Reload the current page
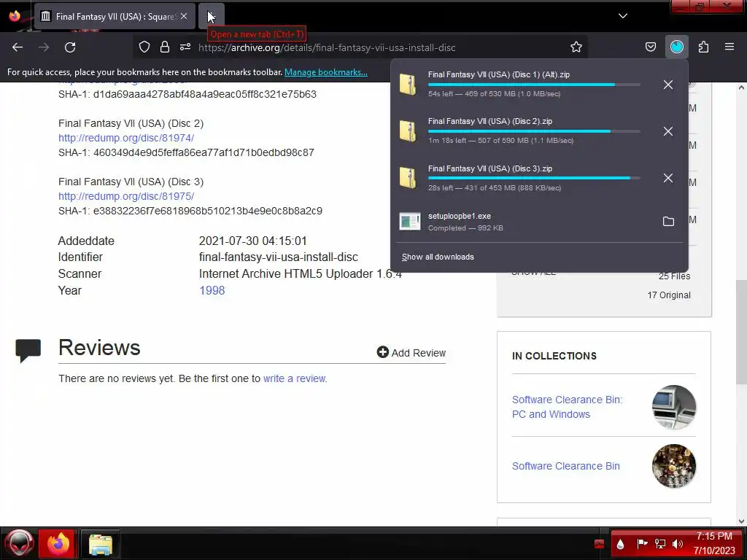The image size is (747, 560). (x=70, y=47)
